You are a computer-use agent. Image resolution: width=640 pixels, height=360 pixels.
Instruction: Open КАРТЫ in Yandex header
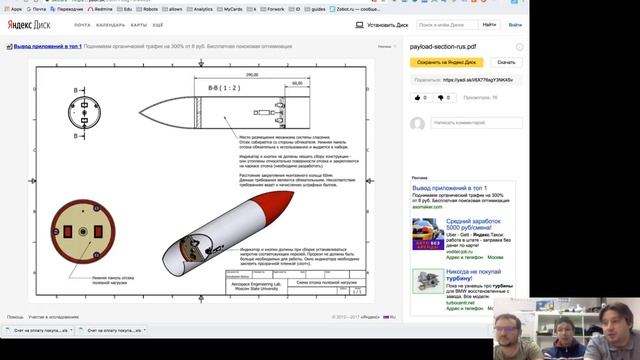click(139, 25)
